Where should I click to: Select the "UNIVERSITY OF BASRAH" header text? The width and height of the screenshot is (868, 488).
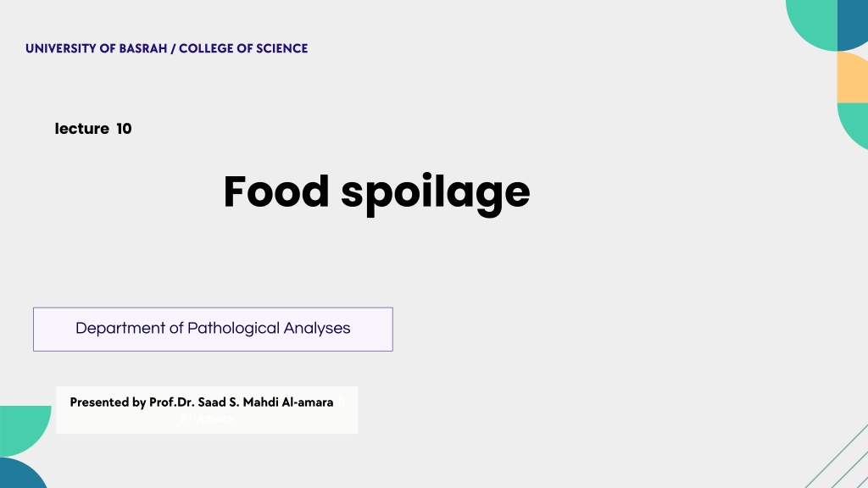tap(96, 48)
